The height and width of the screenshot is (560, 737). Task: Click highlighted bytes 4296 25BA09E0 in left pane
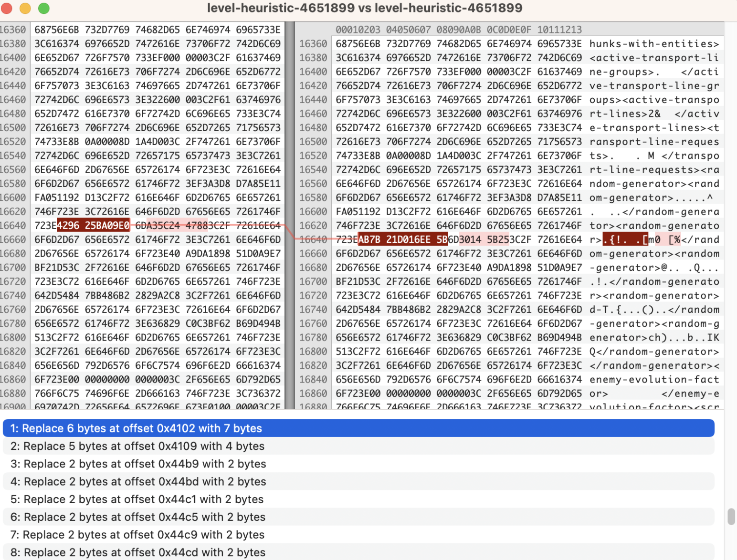point(93,226)
